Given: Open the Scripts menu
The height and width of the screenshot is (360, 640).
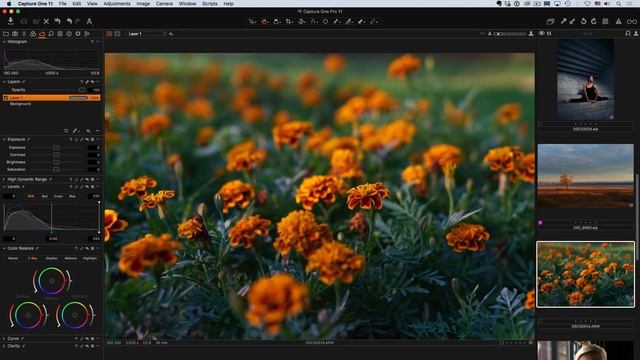Looking at the screenshot, I should pyautogui.click(x=210, y=3).
